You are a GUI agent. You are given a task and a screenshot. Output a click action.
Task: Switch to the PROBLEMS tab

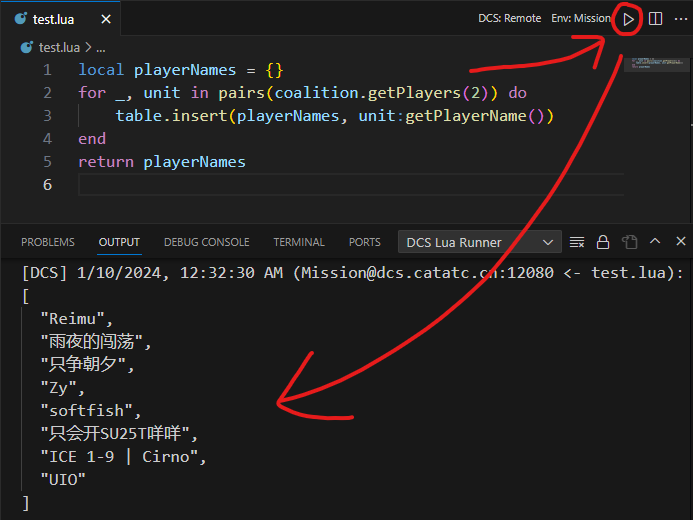pyautogui.click(x=48, y=242)
